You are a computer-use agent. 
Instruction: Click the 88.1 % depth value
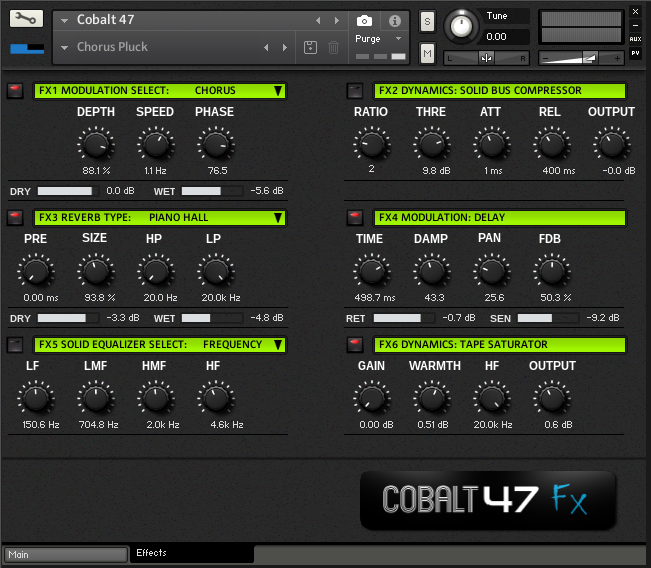coord(96,171)
